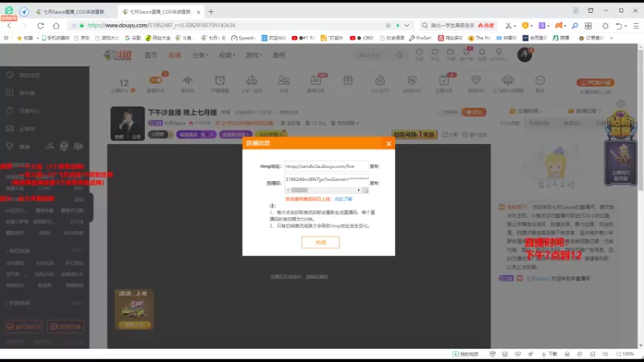Screen dimensions: 644x362
Task: Click the 滴滴上车 car thumbnail
Action: tap(134, 310)
